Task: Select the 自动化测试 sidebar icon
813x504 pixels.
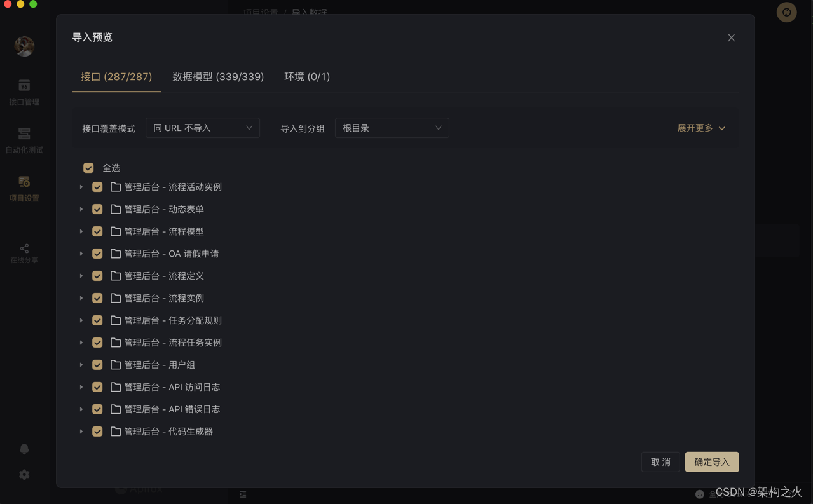Action: (x=24, y=140)
